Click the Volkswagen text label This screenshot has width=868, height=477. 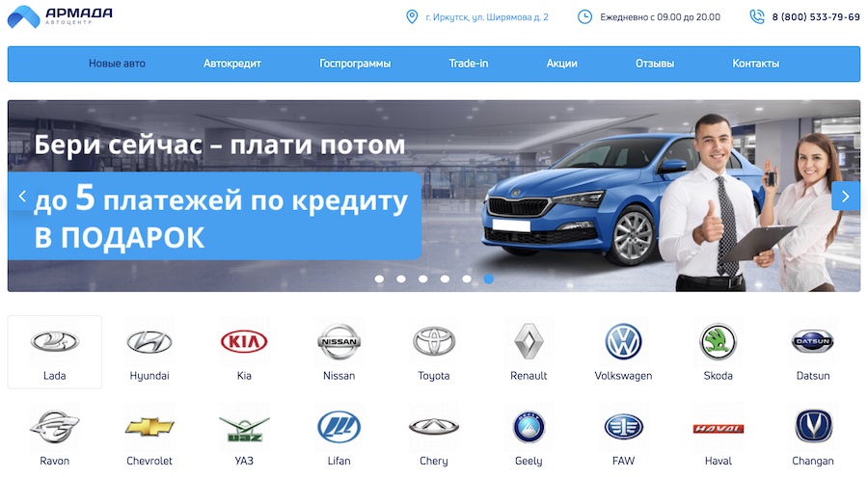[x=623, y=376]
